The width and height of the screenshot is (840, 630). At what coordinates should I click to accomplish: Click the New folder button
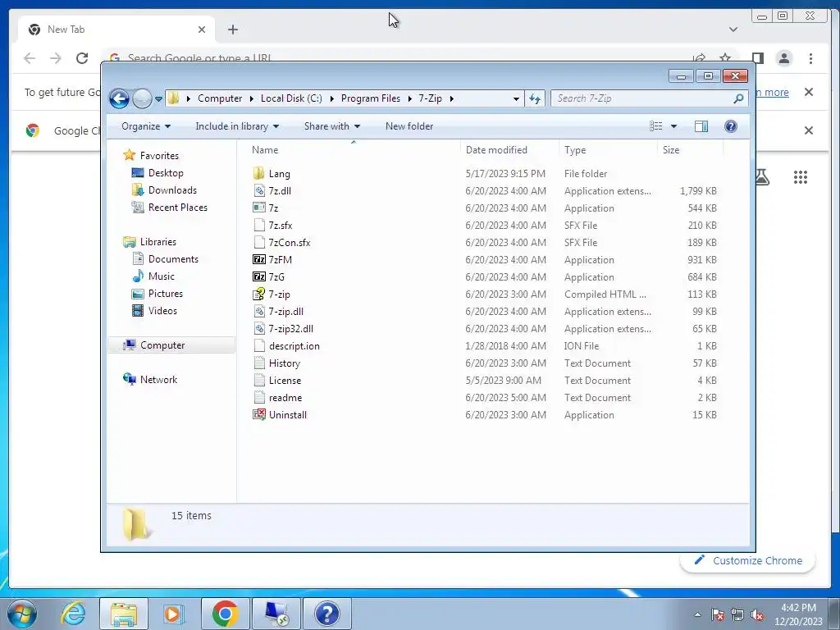pyautogui.click(x=409, y=126)
